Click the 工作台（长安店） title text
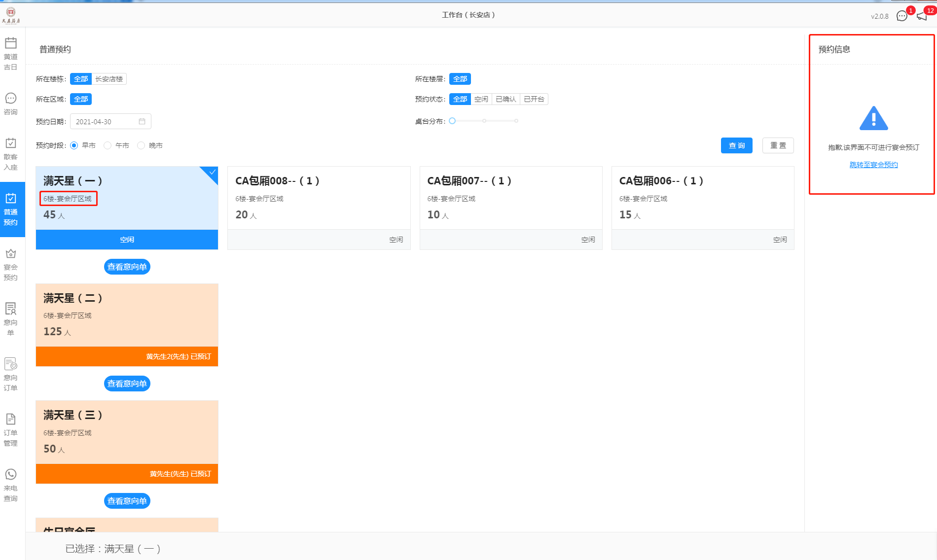 (468, 15)
